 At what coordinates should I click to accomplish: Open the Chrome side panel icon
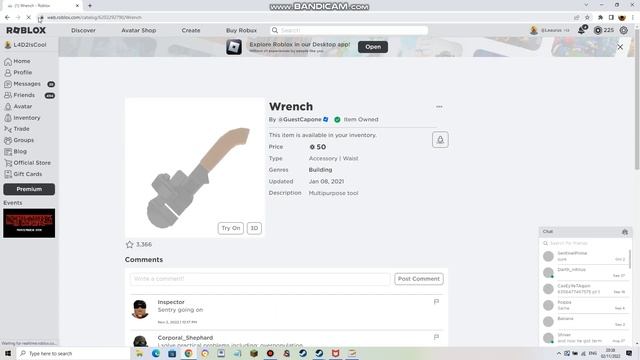(x=611, y=18)
